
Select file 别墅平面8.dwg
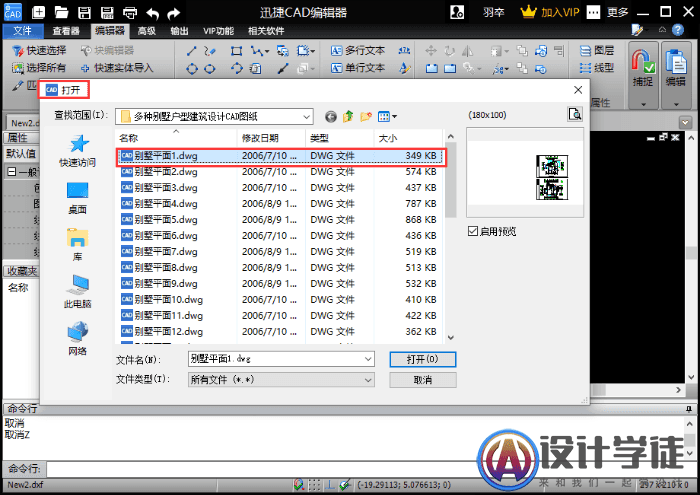281,267
